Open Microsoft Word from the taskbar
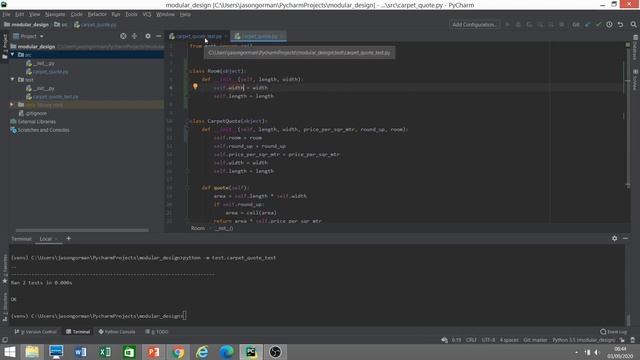 [80, 352]
